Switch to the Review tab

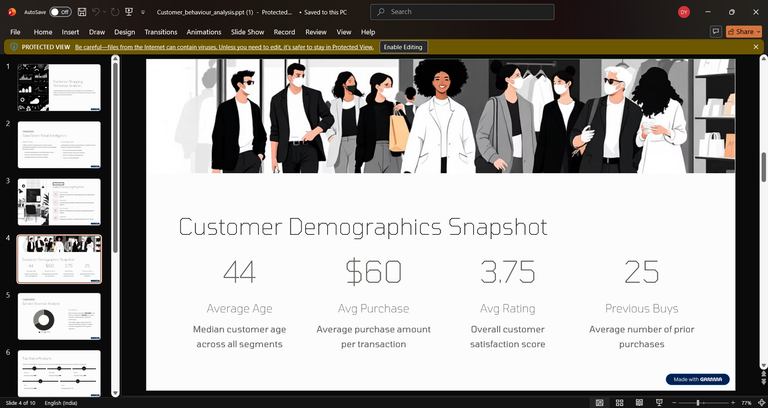316,32
